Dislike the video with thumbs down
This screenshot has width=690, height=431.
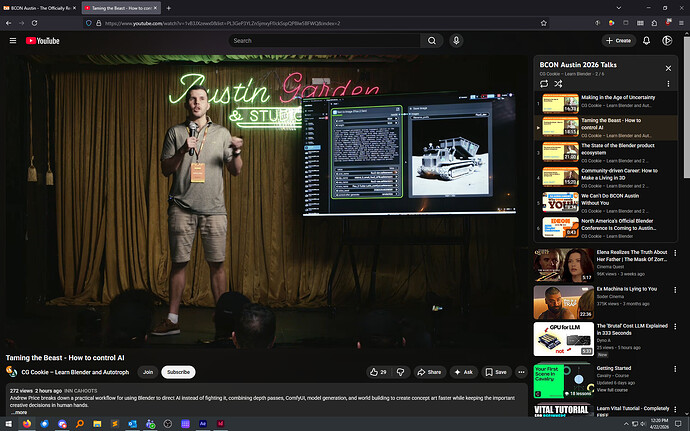coord(400,372)
